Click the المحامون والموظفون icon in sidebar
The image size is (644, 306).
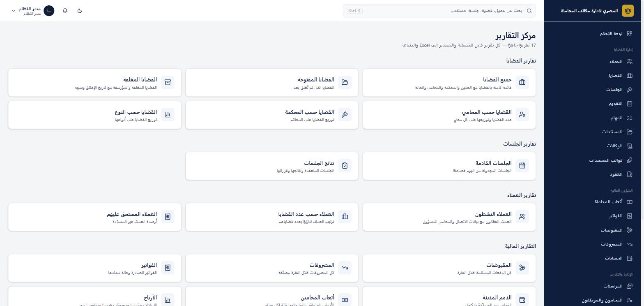coord(630,300)
